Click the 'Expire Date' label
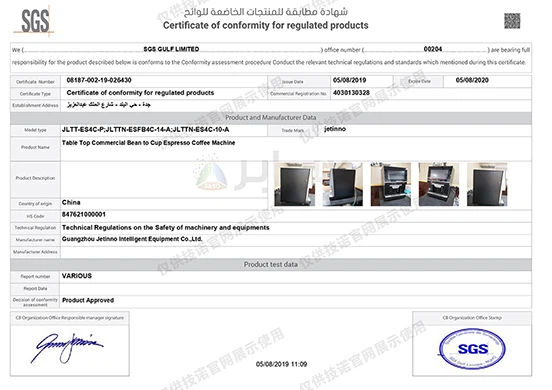This screenshot has width=552, height=390. tap(420, 81)
